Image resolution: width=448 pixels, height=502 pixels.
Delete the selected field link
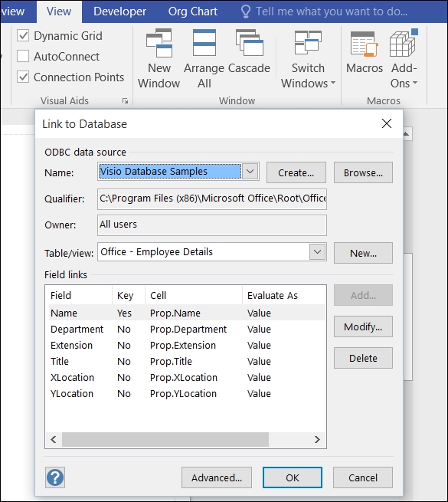click(x=363, y=358)
